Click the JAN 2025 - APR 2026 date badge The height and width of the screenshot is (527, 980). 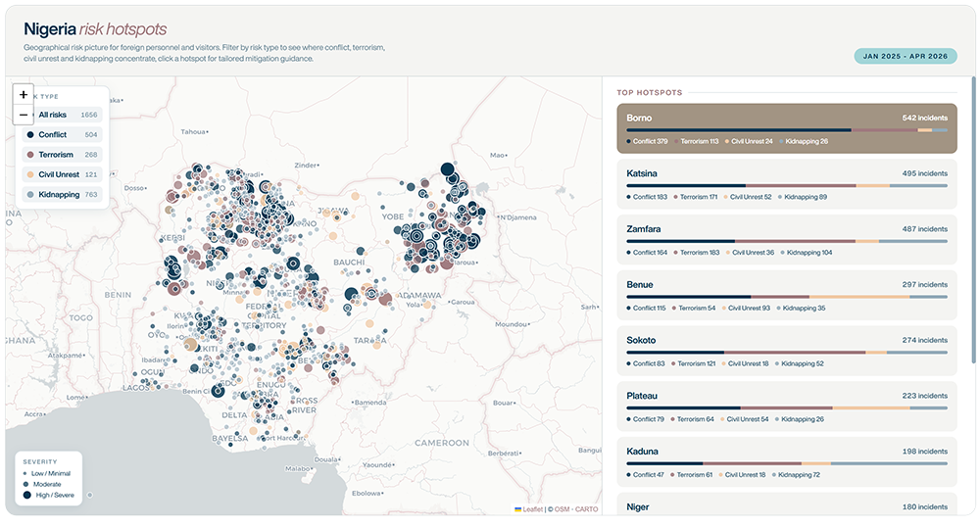(905, 56)
